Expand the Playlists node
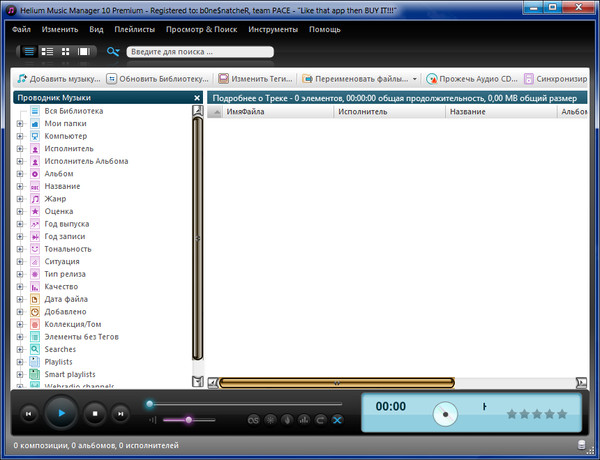Viewport: 600px width, 460px height. 20,362
